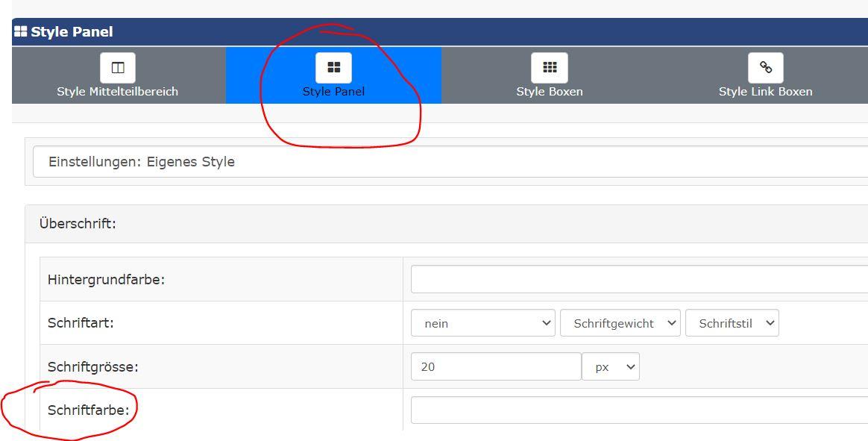Click the grid icon in the Style Panel title bar
Image resolution: width=868 pixels, height=441 pixels.
20,31
